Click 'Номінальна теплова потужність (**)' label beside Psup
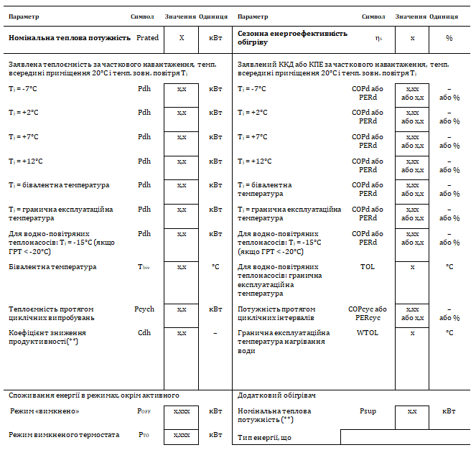 point(274,416)
